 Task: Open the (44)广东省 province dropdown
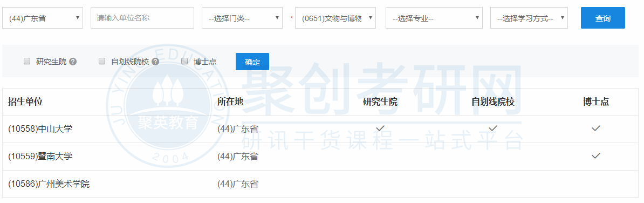click(42, 18)
